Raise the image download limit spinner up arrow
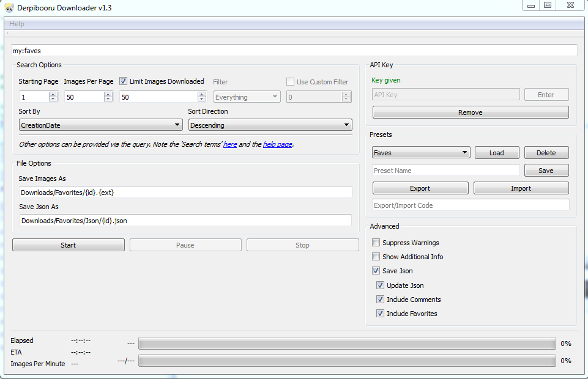This screenshot has width=588, height=379. [x=202, y=94]
